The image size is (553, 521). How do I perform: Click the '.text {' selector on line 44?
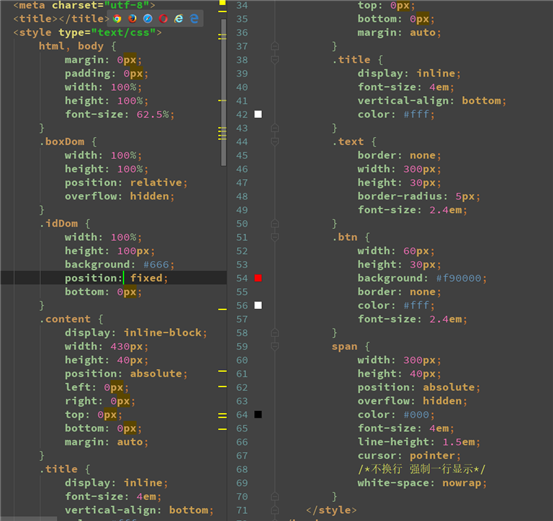pos(354,141)
